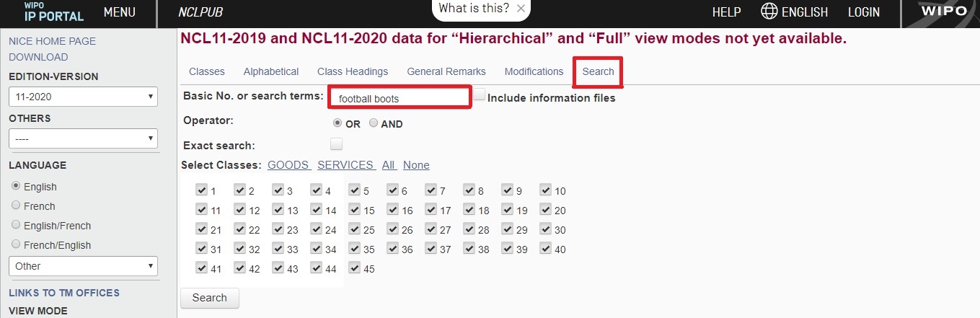
Task: Toggle class 45 checkbox
Action: pos(354,268)
